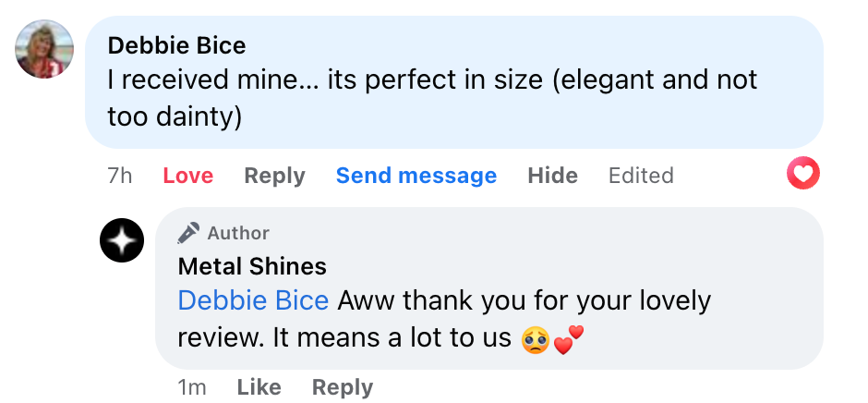Click the 7h comment timestamp
The image size is (868, 403).
[120, 176]
